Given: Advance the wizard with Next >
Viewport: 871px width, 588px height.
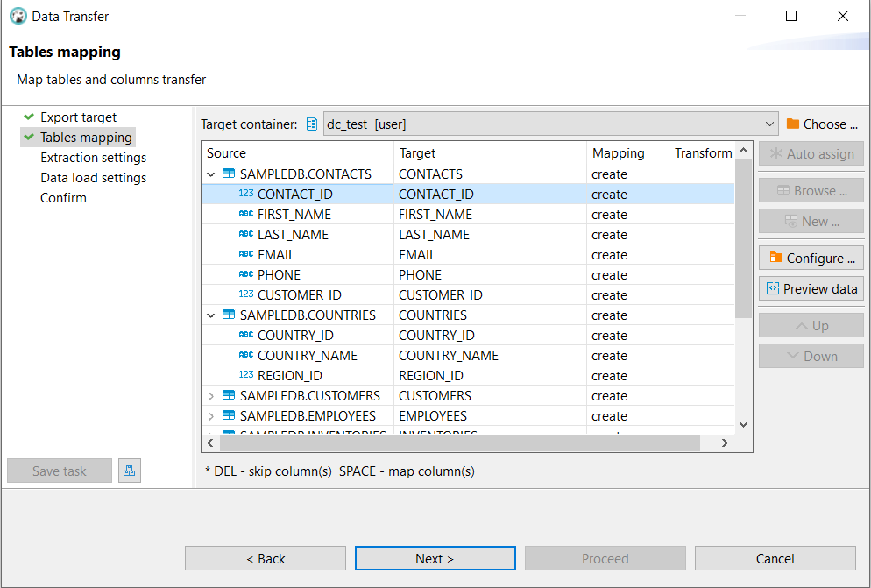Looking at the screenshot, I should pos(435,558).
